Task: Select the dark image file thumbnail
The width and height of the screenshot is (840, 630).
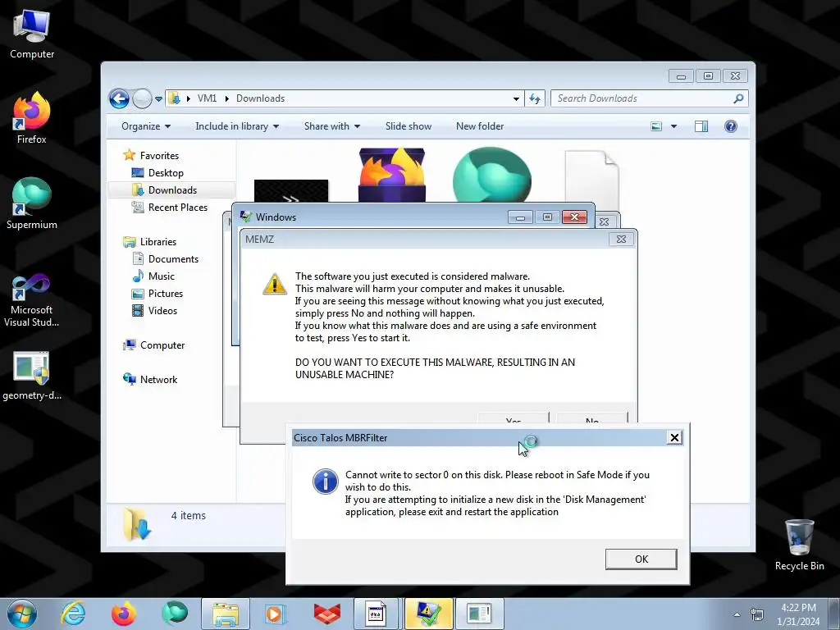Action: [291, 190]
